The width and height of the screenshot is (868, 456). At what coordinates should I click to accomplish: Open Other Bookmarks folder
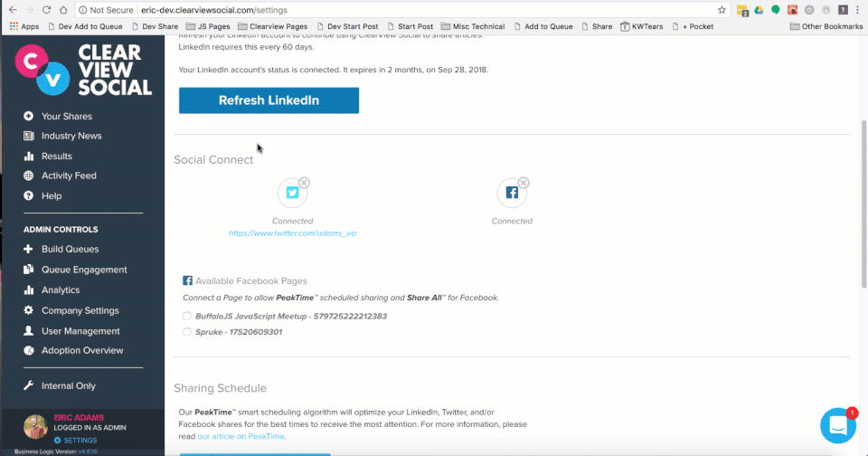[x=826, y=26]
